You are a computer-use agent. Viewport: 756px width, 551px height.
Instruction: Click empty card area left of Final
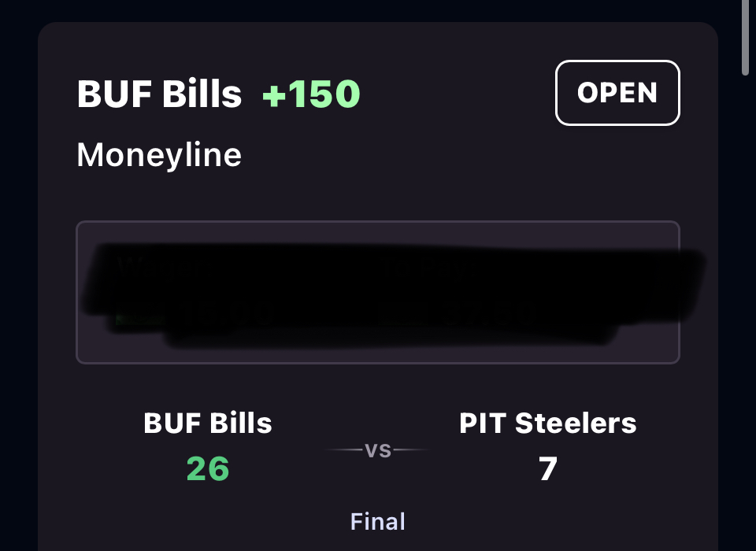point(197,521)
